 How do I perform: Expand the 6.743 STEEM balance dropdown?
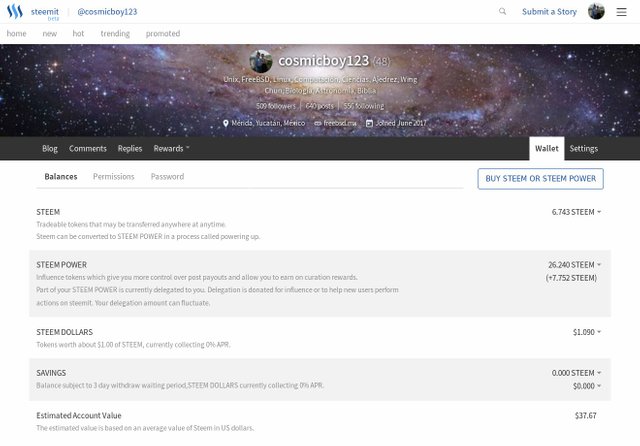pos(576,212)
